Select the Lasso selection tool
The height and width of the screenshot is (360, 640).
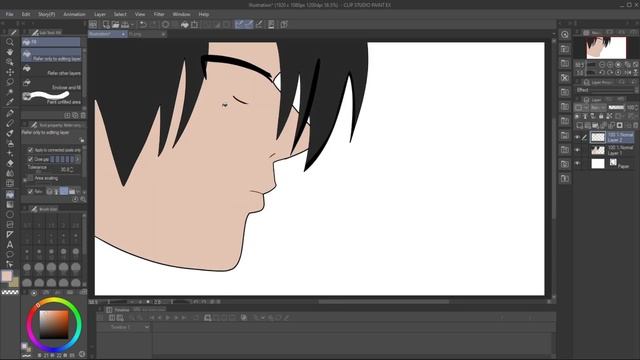[x=10, y=82]
